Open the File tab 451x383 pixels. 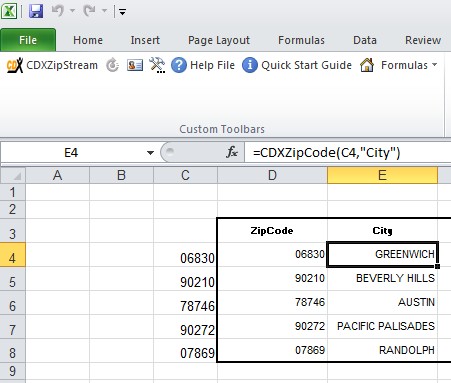click(28, 40)
